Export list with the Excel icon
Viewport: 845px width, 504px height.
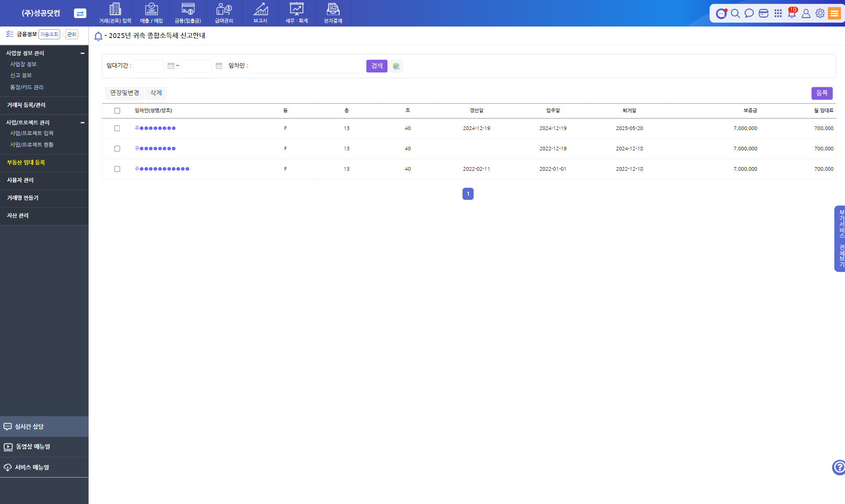coord(396,66)
